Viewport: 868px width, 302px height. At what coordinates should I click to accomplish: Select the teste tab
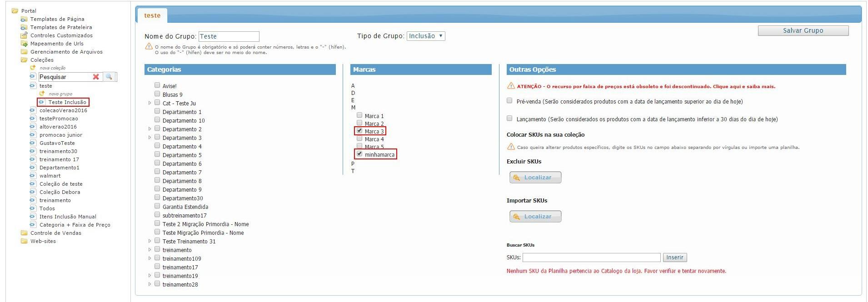coord(152,15)
